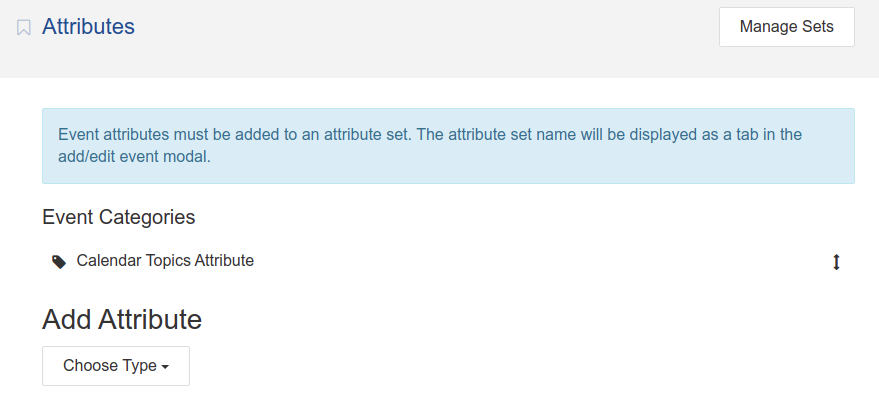Screen dimensions: 879x397
Task: Open the Choose Type dropdown
Action: coord(116,366)
